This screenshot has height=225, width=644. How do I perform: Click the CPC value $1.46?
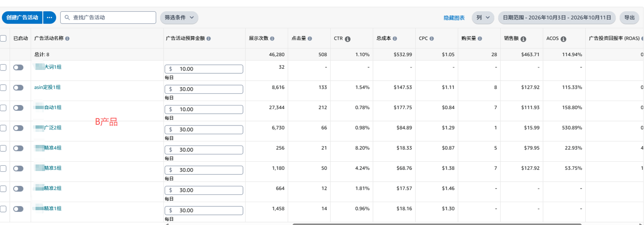(x=448, y=188)
